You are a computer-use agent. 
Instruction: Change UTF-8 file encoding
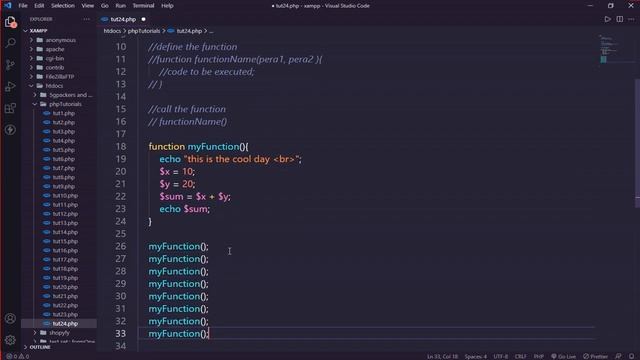click(x=500, y=356)
